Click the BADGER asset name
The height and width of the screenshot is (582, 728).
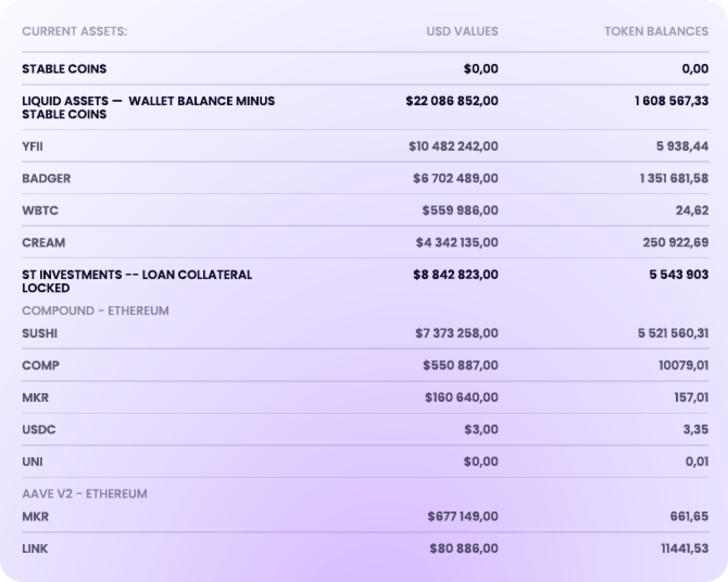[x=46, y=178]
